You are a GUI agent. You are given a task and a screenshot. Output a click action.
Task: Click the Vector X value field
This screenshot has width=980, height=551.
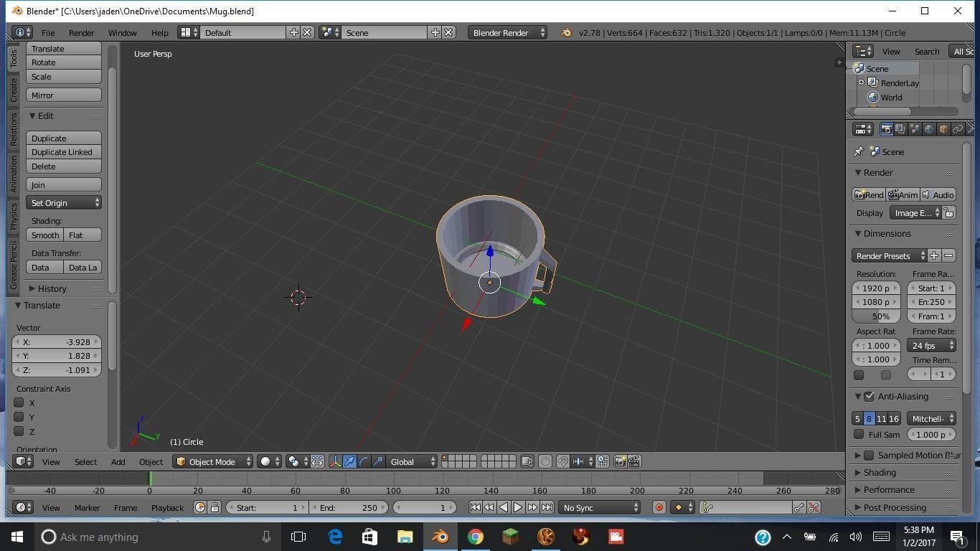(57, 342)
